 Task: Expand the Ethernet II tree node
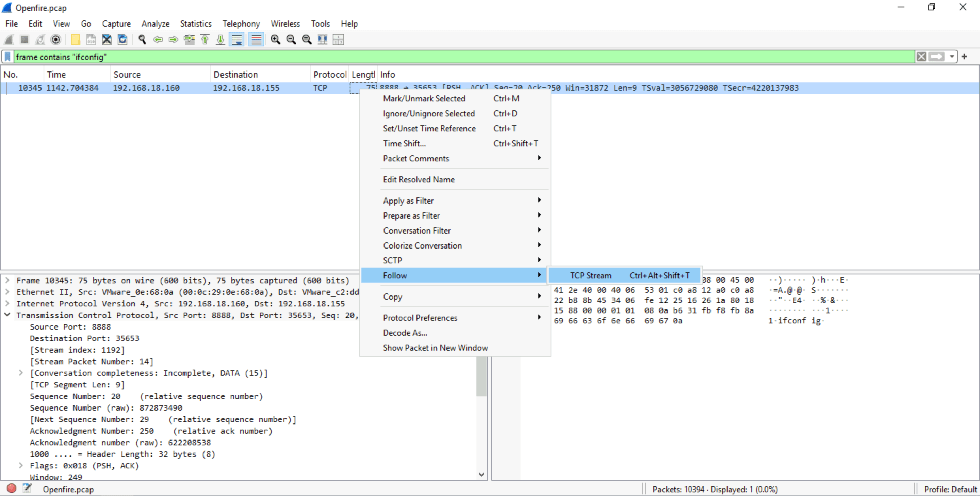point(7,292)
